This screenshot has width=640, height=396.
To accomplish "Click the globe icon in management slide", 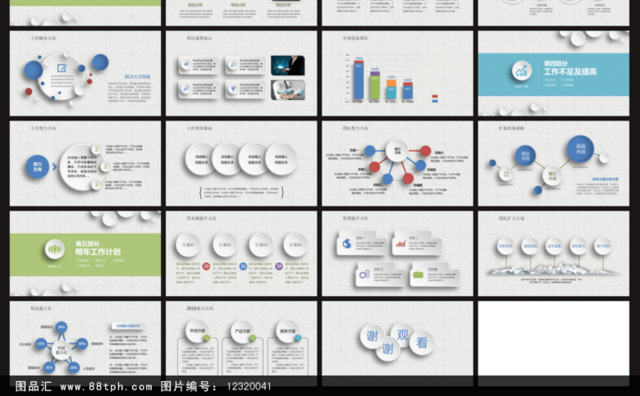I will tap(347, 244).
